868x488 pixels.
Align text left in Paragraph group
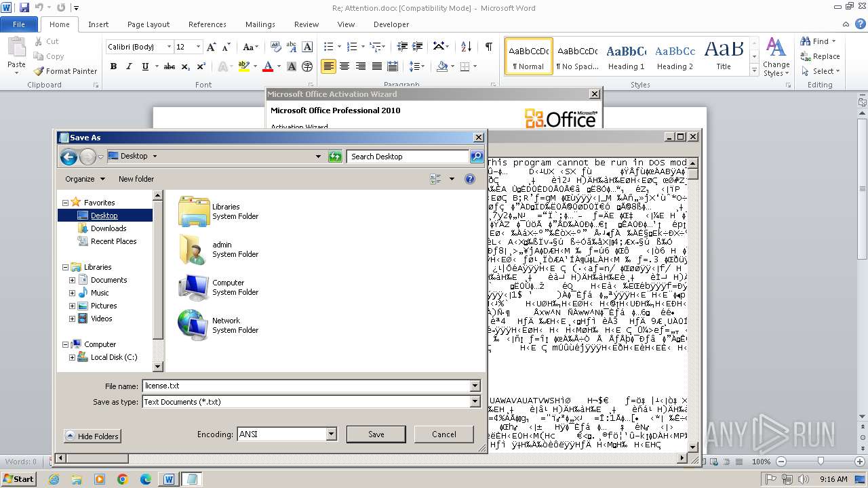pos(329,66)
